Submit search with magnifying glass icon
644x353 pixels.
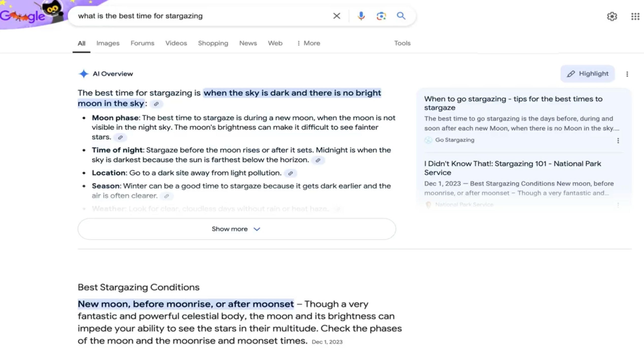[401, 16]
